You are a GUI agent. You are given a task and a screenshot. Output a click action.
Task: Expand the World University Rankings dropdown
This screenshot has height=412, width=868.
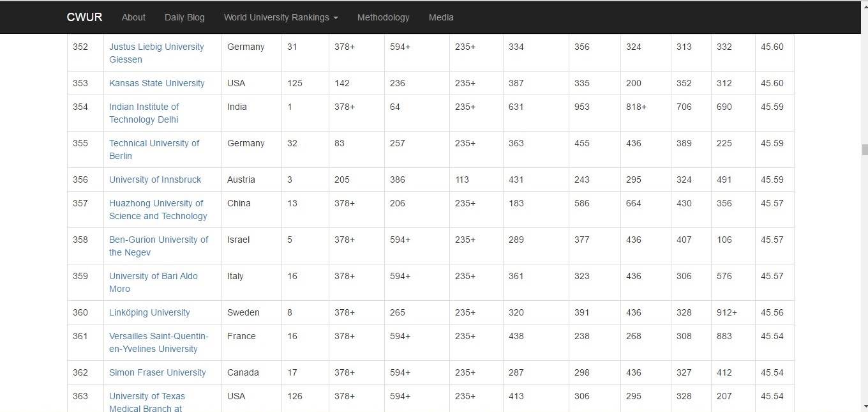click(281, 17)
